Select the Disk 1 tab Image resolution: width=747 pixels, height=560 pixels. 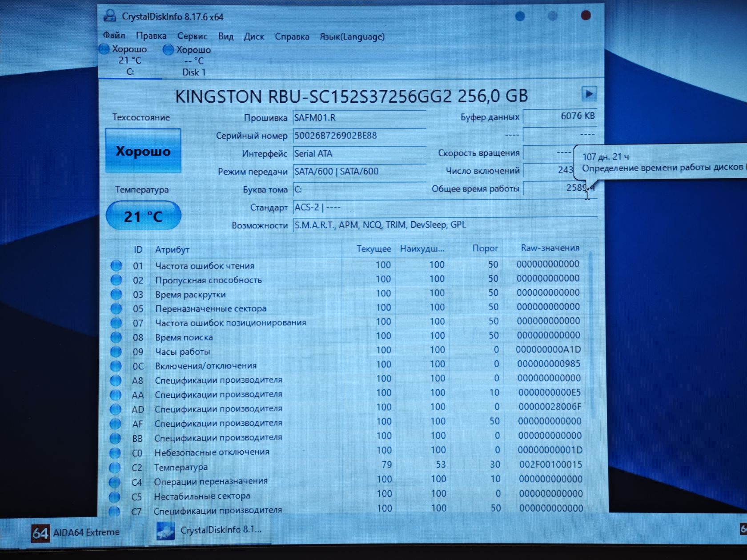tap(193, 60)
